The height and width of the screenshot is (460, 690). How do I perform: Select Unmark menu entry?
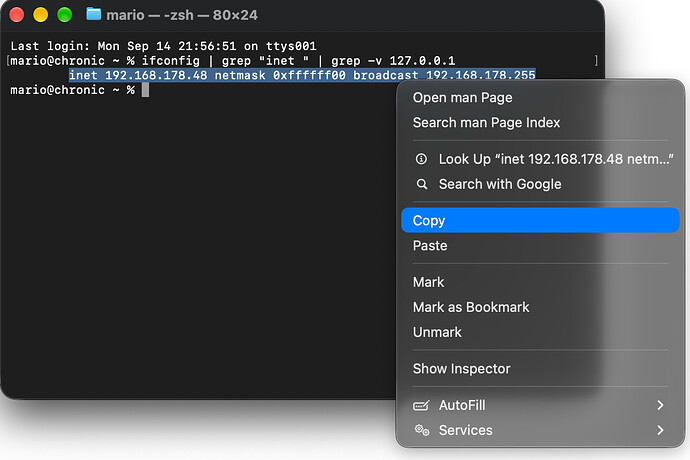[540, 332]
